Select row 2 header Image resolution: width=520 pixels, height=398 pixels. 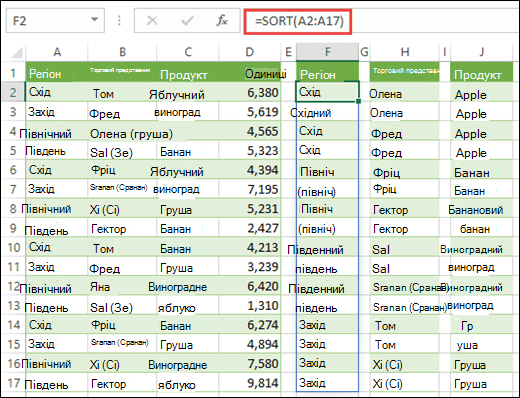pos(13,92)
